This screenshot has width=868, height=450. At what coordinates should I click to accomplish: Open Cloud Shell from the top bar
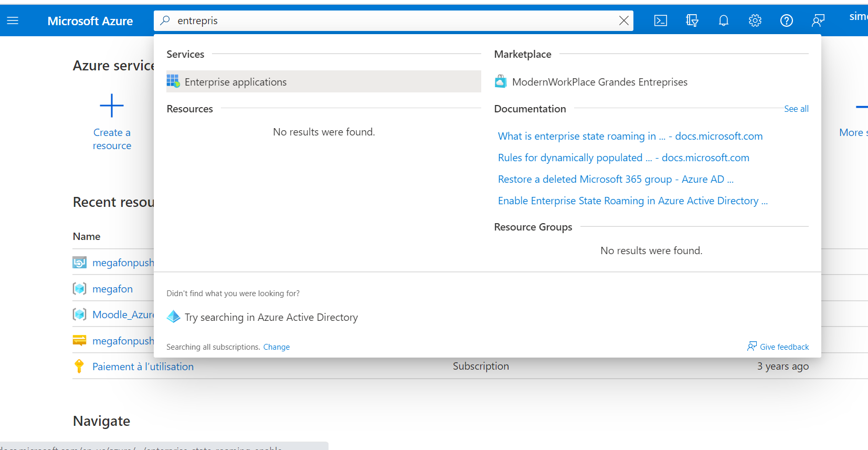(x=661, y=20)
